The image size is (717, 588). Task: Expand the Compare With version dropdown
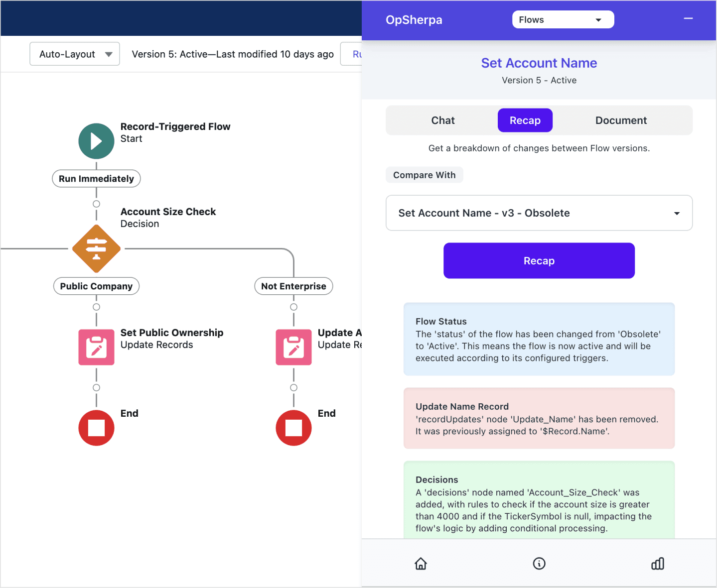(x=539, y=213)
